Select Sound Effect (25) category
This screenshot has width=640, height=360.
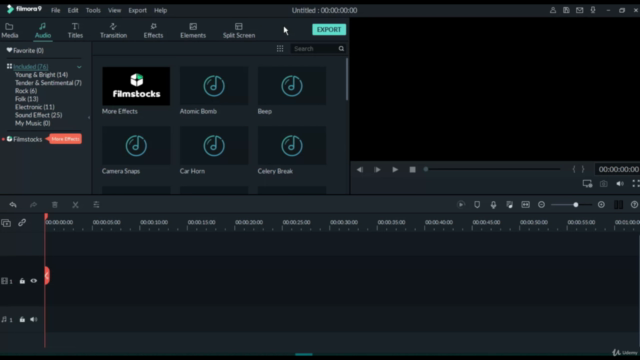38,115
